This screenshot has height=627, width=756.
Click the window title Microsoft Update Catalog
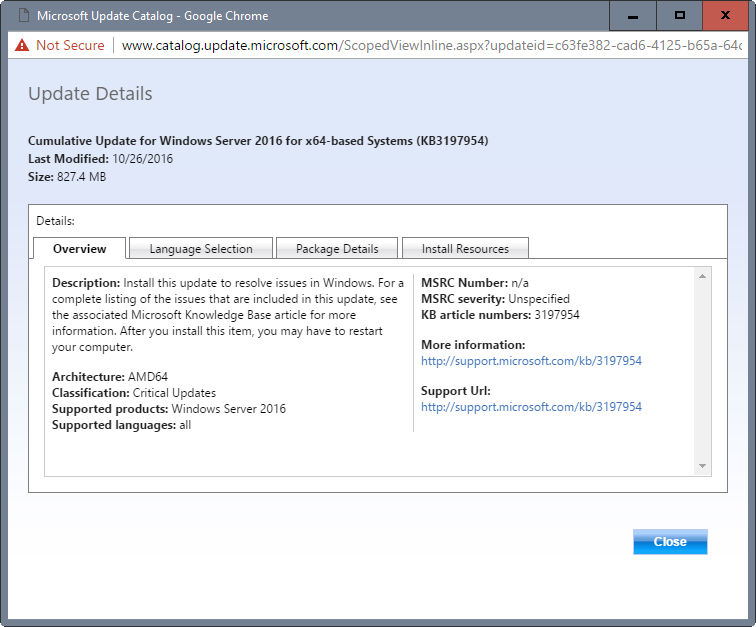click(x=152, y=16)
